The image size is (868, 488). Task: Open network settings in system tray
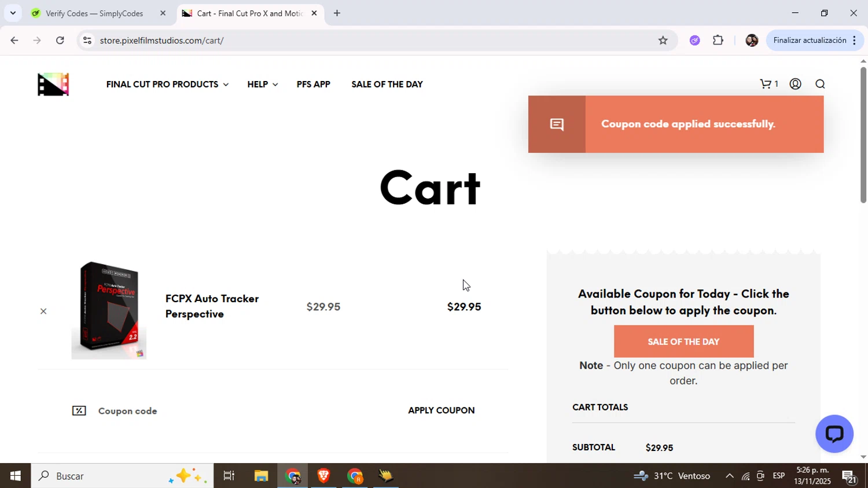pos(745,476)
